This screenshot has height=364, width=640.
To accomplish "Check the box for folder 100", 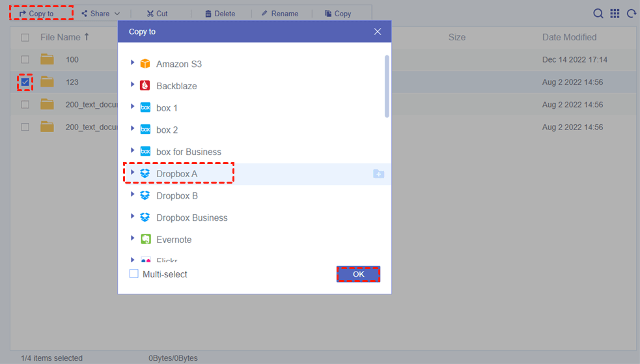I will click(x=25, y=59).
